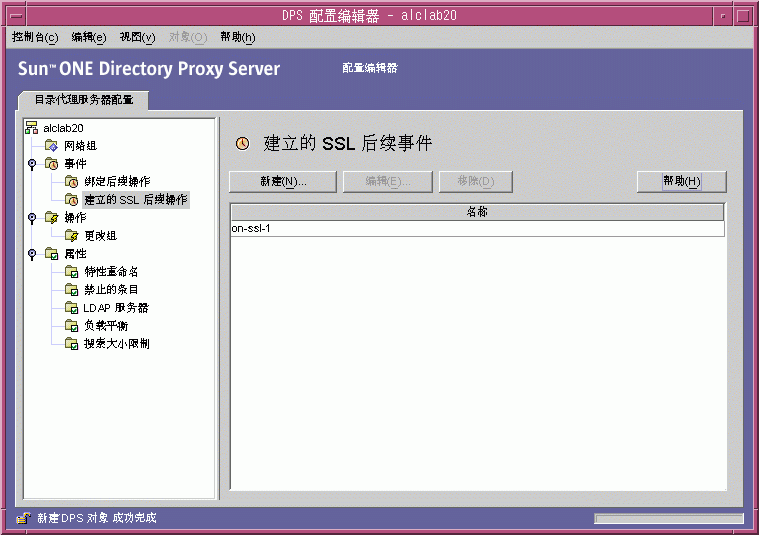Click the 移除(D) button
759x535 pixels.
click(476, 182)
